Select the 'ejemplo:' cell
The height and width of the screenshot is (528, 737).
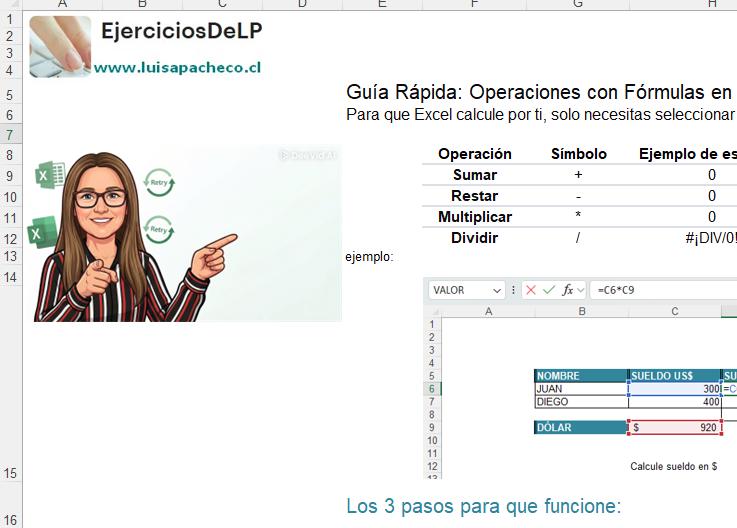click(369, 257)
